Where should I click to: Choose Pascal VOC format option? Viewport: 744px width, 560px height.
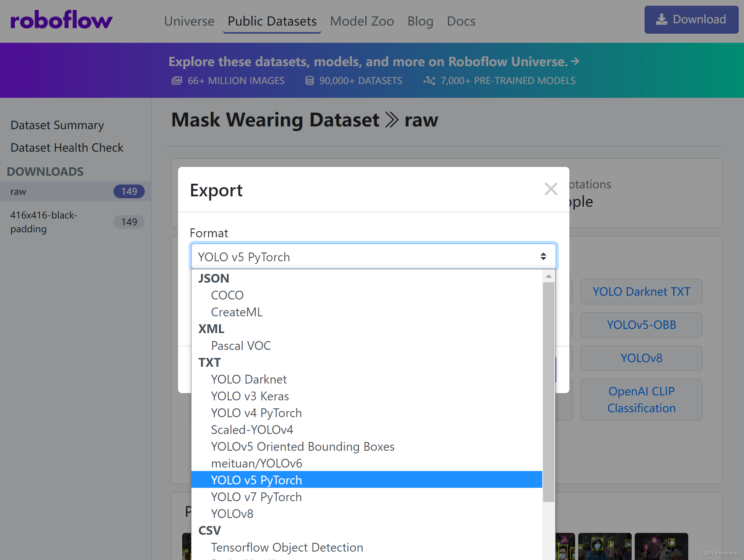[241, 346]
